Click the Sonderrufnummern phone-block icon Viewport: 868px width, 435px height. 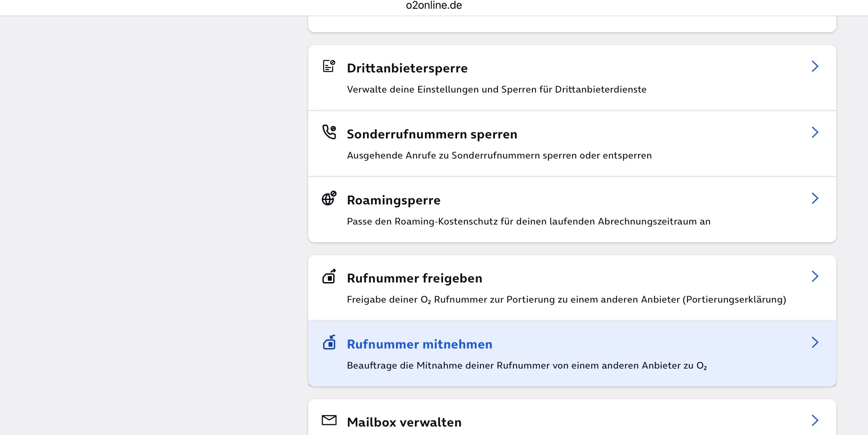click(329, 132)
